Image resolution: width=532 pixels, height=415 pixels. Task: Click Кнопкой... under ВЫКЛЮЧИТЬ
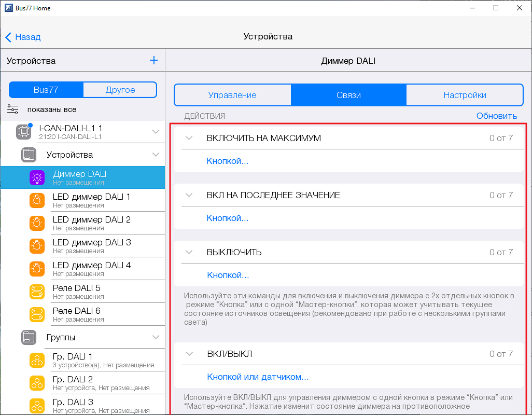coord(228,275)
